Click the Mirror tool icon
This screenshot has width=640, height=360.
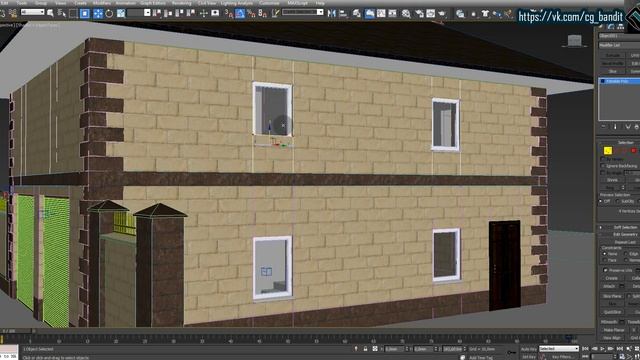pyautogui.click(x=331, y=13)
